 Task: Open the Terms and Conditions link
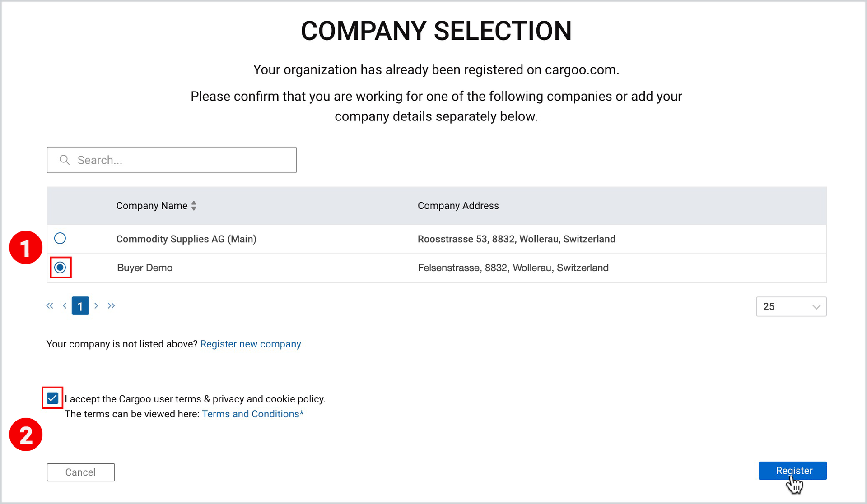tap(253, 414)
